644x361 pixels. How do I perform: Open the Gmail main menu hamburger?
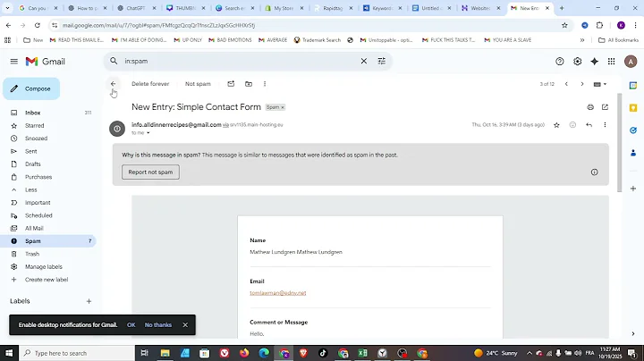point(14,62)
